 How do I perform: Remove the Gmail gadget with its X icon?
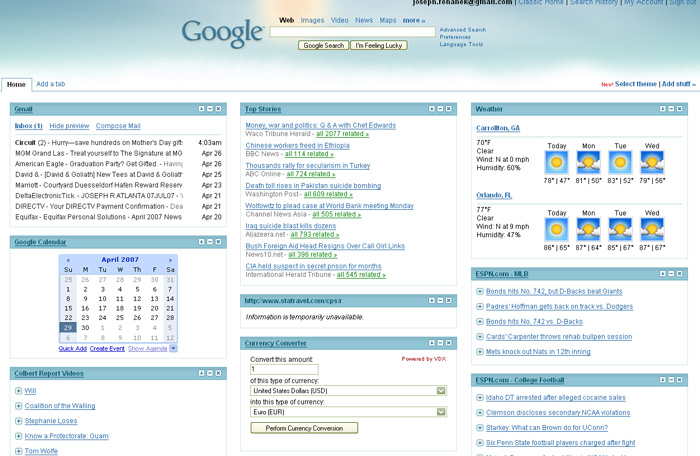coord(218,109)
